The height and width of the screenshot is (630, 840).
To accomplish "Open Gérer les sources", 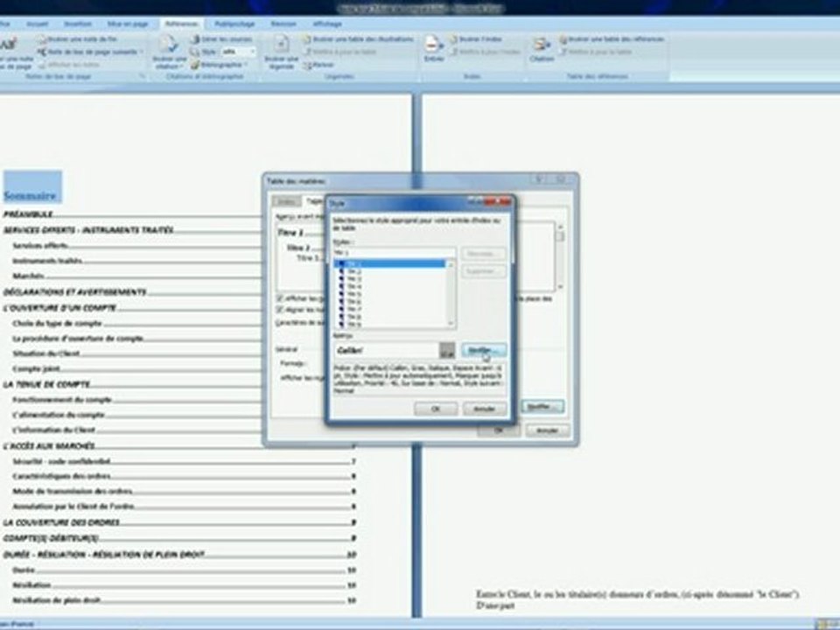I will (x=221, y=39).
